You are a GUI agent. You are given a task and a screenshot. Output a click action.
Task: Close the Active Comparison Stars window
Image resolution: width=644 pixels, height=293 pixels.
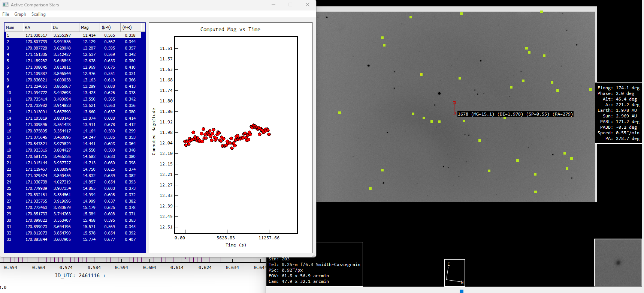tap(307, 5)
